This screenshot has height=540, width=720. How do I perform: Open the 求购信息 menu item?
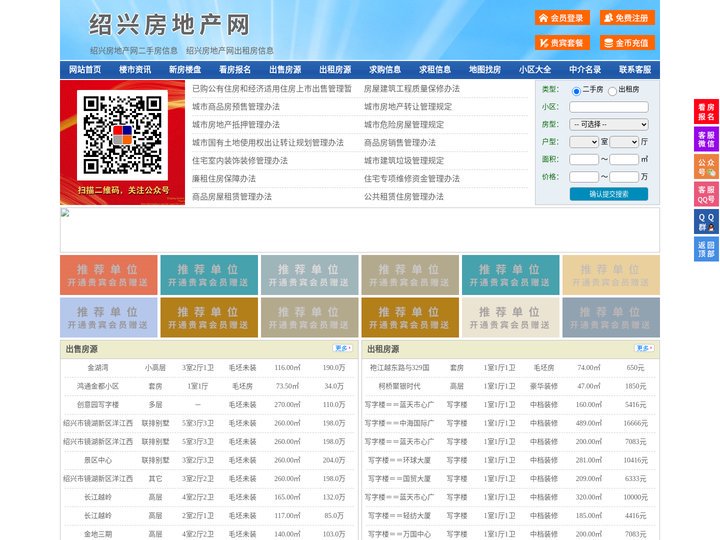pos(385,70)
